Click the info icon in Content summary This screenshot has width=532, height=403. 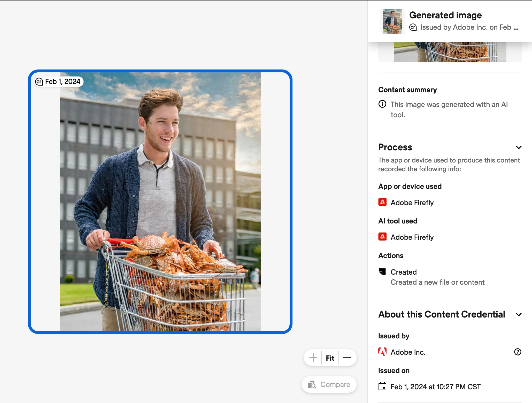[x=382, y=104]
